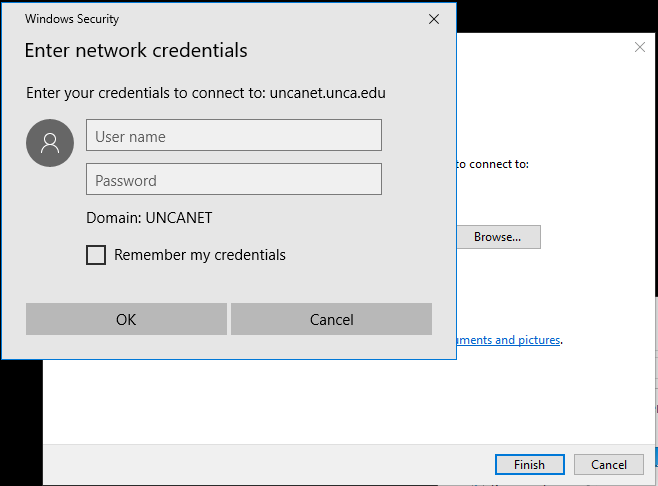The height and width of the screenshot is (486, 658).
Task: Select the Domain: UNCANET label
Action: pyautogui.click(x=149, y=217)
